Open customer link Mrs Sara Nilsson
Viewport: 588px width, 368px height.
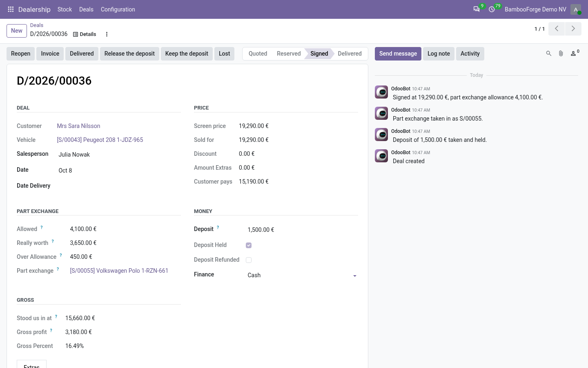(x=78, y=126)
